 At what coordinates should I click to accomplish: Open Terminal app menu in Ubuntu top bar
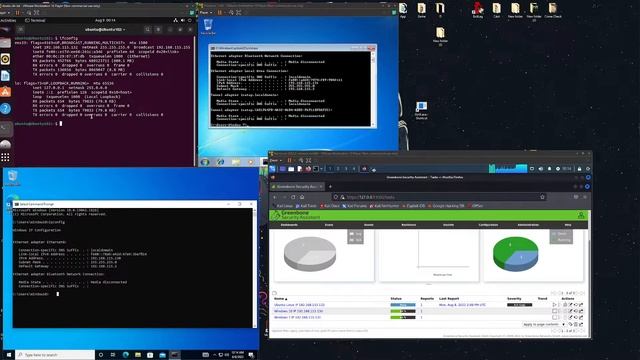click(35, 20)
